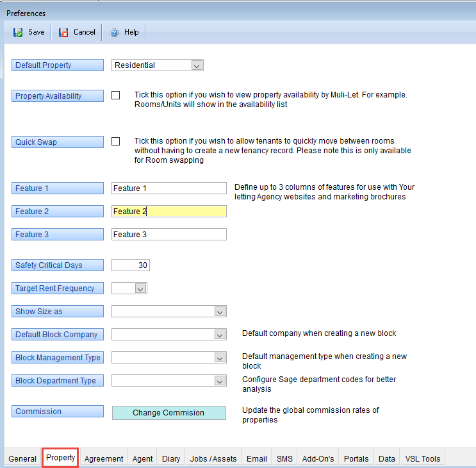This screenshot has height=468, width=476.
Task: Switch to the SMS tab
Action: click(284, 458)
